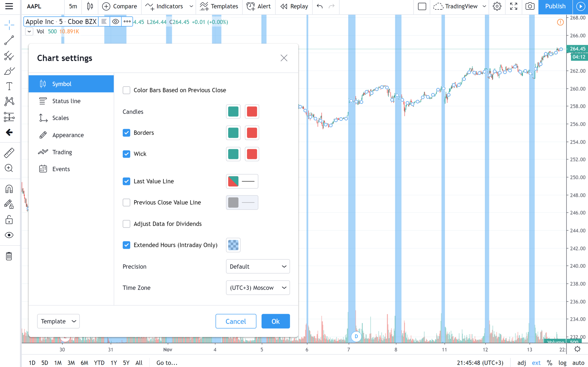Enable Color Bars Based on Previous Close
This screenshot has width=588, height=367.
tap(126, 90)
